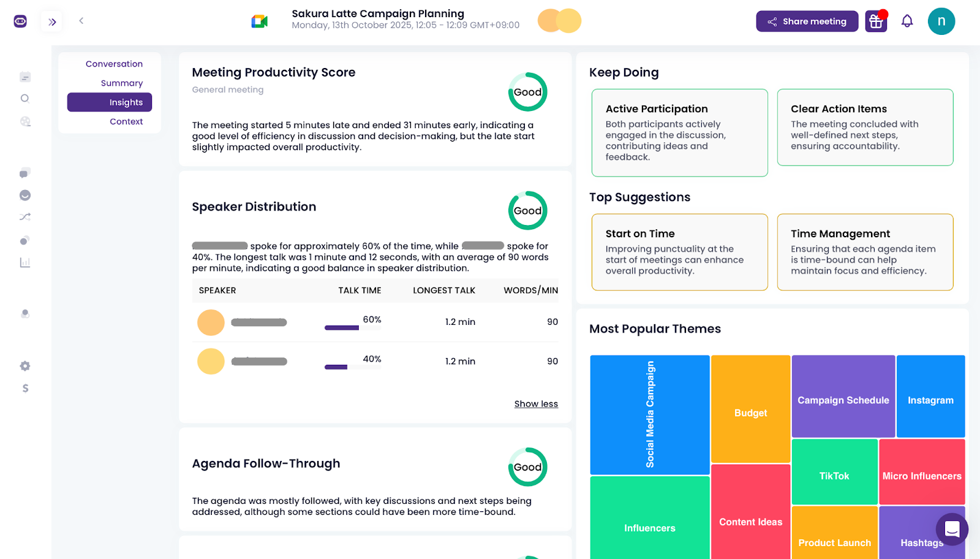Viewport: 980px width, 559px height.
Task: Open settings gear in sidebar
Action: [x=25, y=366]
